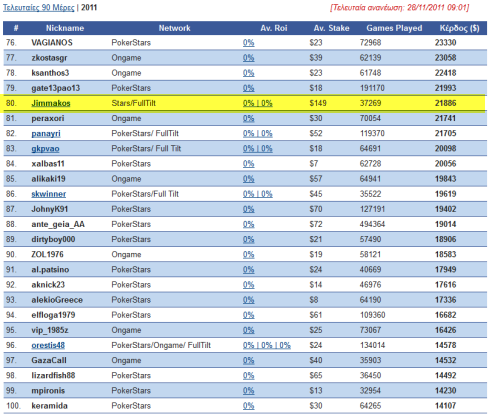Click the 0% ROI link for VAGIANOS
The height and width of the screenshot is (415, 490).
[x=249, y=43]
